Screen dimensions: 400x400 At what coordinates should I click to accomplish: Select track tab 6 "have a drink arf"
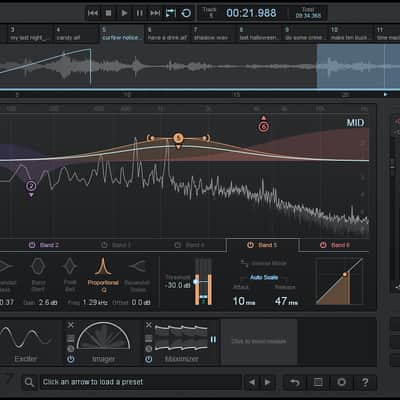(167, 34)
